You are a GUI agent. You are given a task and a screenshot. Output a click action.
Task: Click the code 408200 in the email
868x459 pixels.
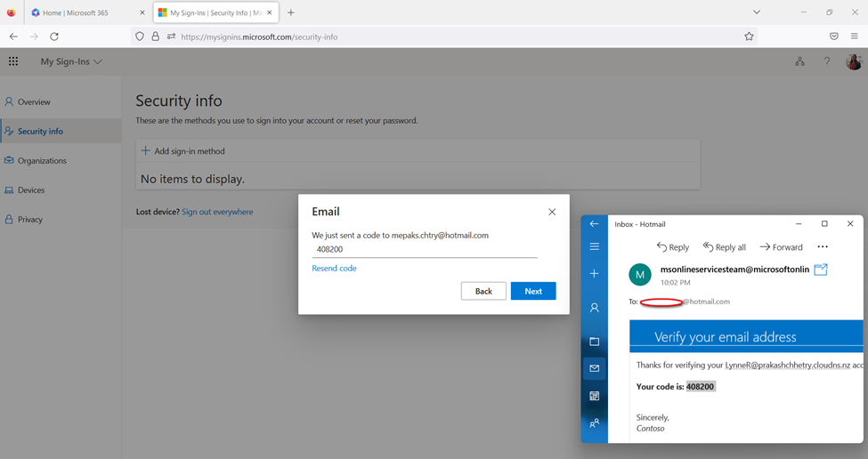(701, 387)
